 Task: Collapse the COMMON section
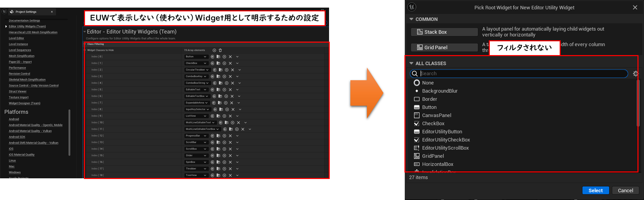(x=411, y=19)
